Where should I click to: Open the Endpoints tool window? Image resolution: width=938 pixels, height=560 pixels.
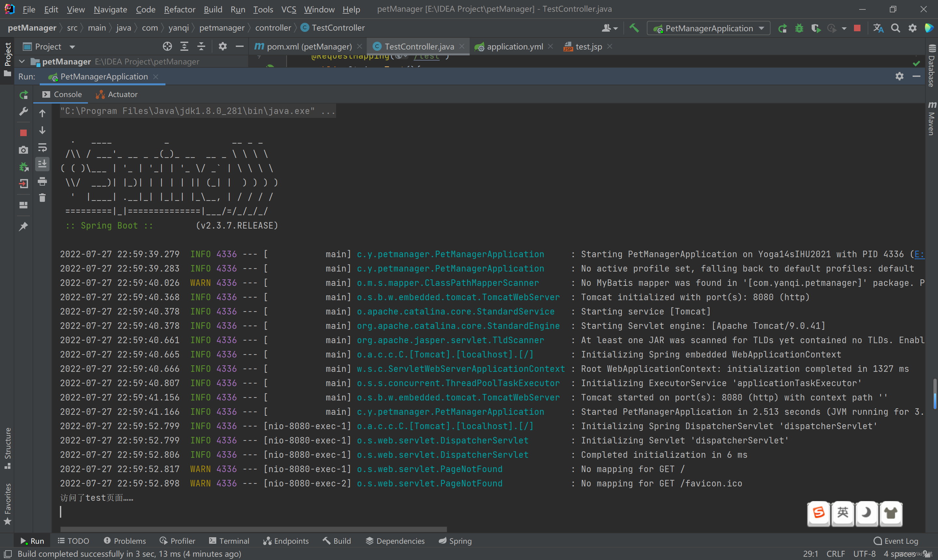point(286,541)
